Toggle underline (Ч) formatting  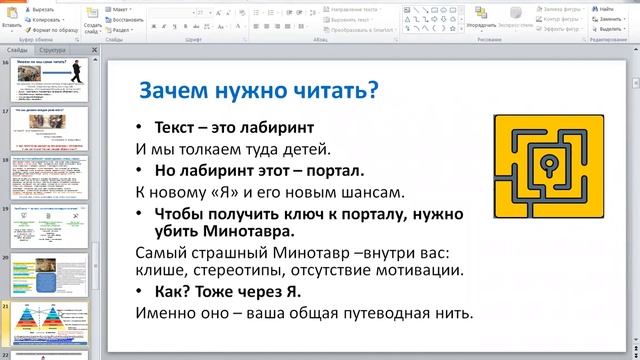coord(175,27)
